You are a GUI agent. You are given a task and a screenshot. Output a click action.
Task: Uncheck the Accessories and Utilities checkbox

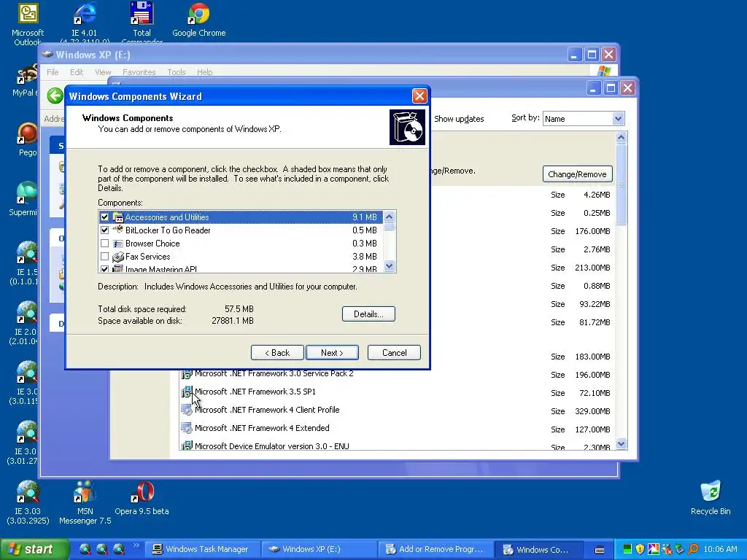point(105,217)
